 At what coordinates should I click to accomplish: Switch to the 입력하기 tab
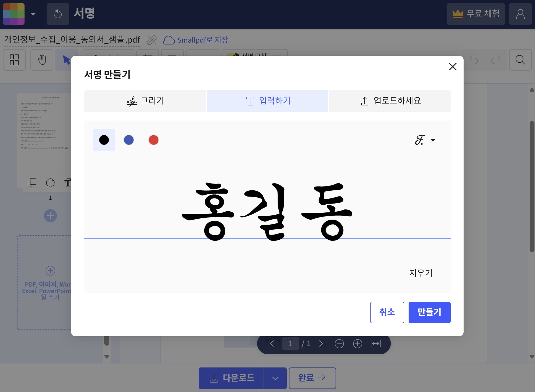(267, 101)
